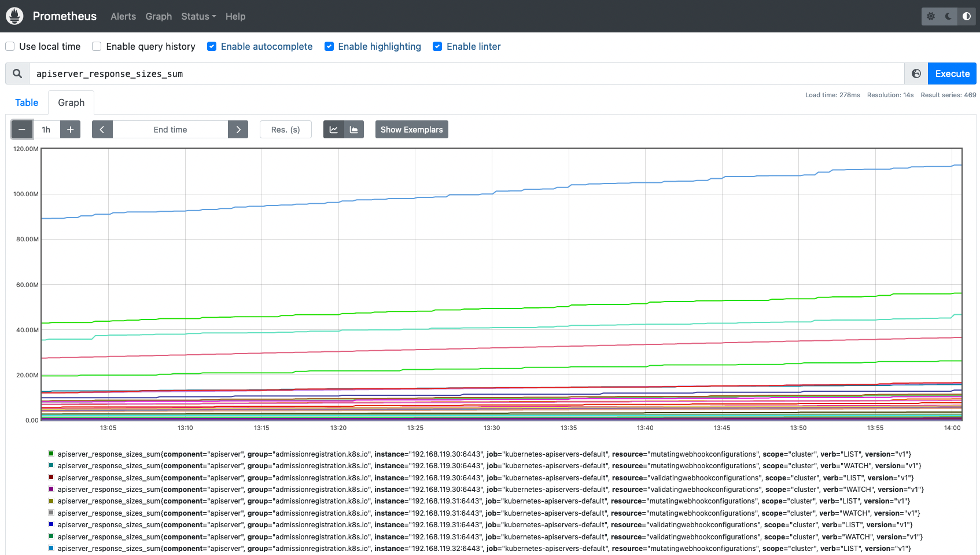Image resolution: width=980 pixels, height=555 pixels.
Task: Click the Execute button
Action: coord(952,73)
